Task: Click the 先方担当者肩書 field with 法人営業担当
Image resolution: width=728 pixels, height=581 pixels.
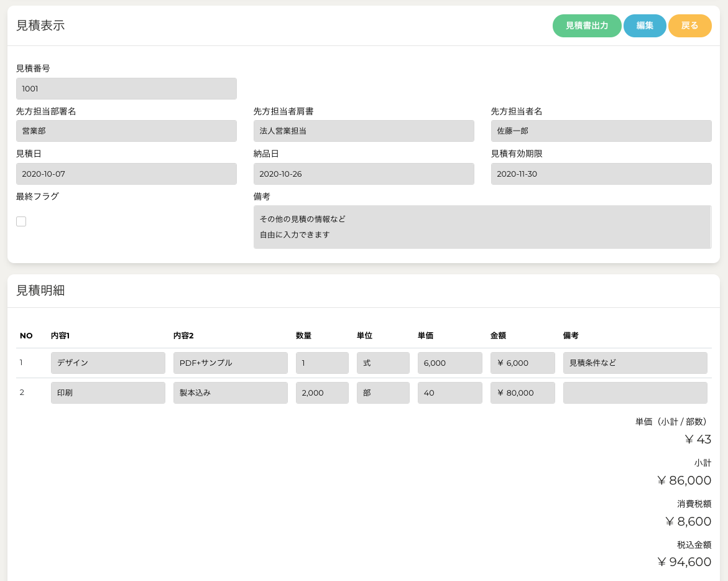Action: coord(364,131)
